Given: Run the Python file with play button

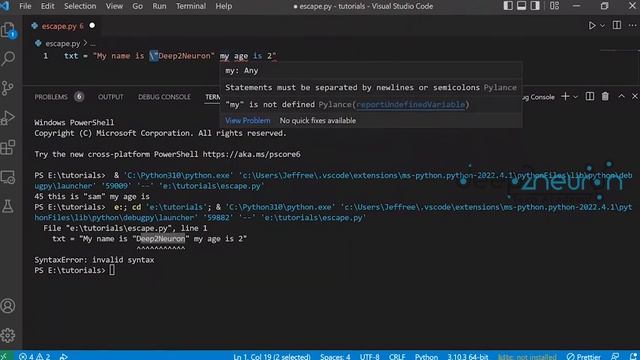Looking at the screenshot, I should click(x=592, y=26).
